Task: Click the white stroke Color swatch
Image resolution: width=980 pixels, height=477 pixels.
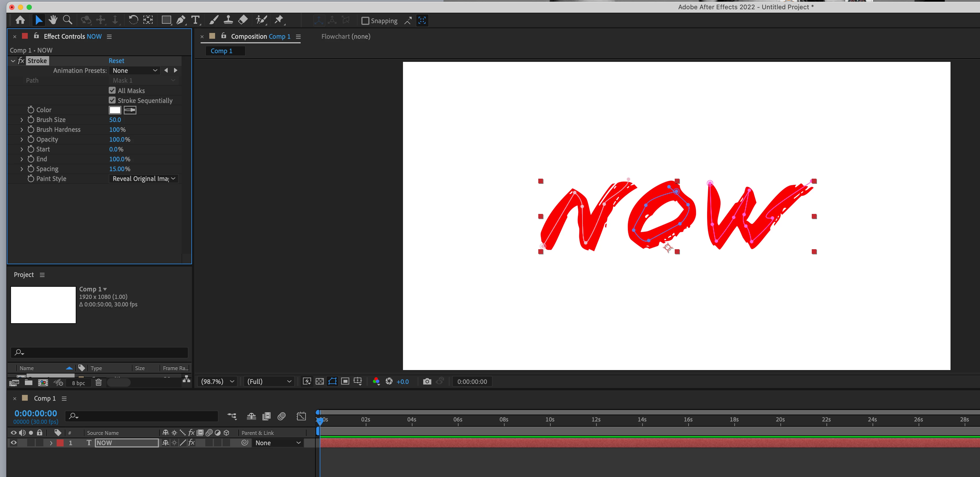Action: (x=115, y=110)
